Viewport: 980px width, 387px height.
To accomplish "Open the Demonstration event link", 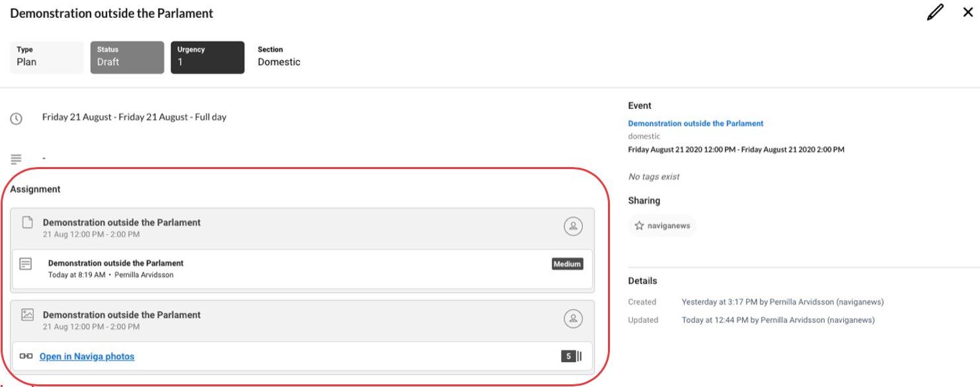I will click(695, 123).
